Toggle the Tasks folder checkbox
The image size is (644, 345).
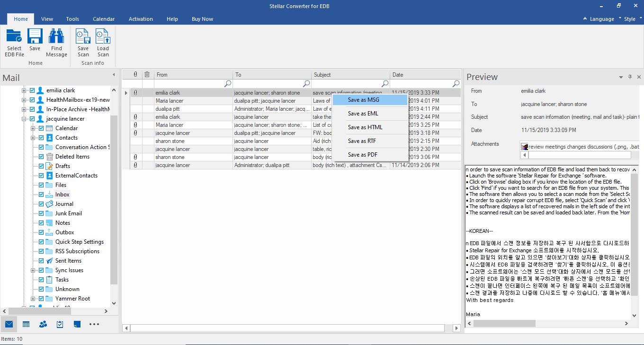click(41, 280)
